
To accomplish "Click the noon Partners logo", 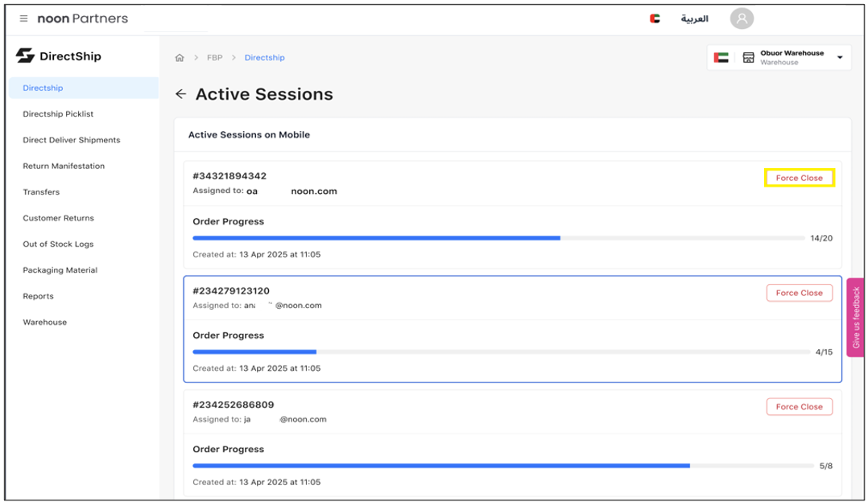I will point(82,19).
